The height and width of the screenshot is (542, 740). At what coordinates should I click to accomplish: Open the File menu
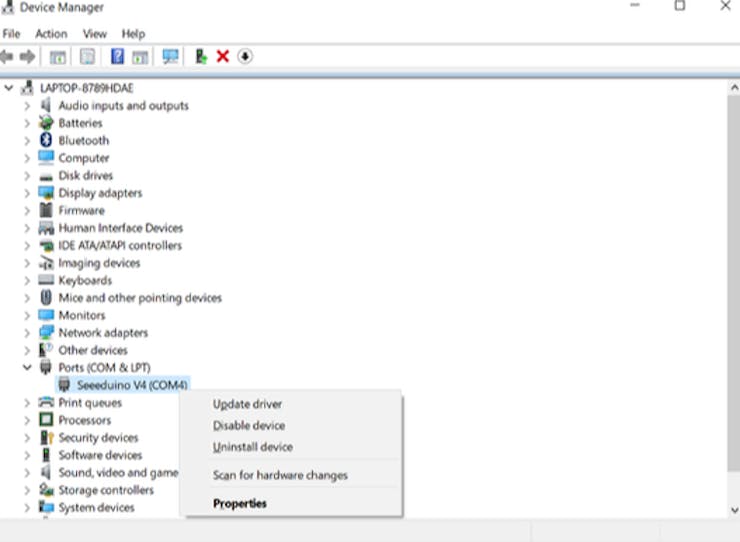tap(11, 34)
